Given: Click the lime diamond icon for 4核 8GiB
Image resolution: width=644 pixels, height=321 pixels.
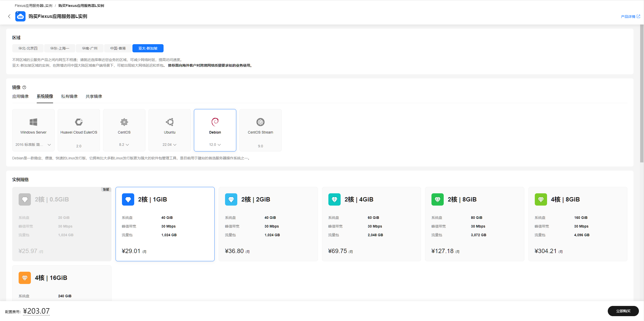Looking at the screenshot, I should pyautogui.click(x=541, y=199).
